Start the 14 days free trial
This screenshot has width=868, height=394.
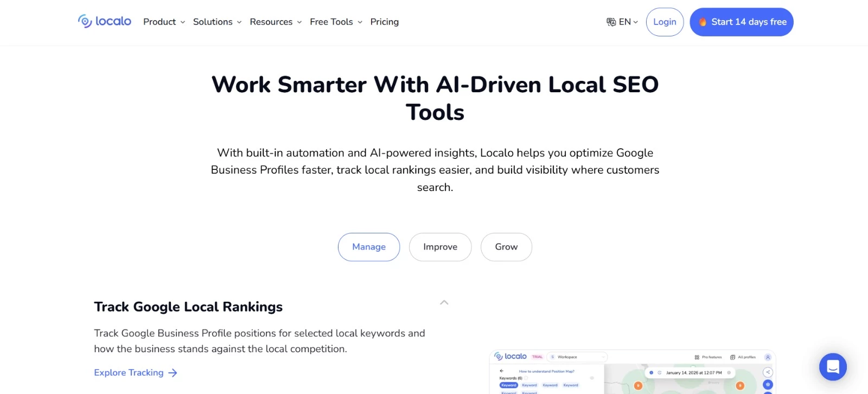click(742, 22)
